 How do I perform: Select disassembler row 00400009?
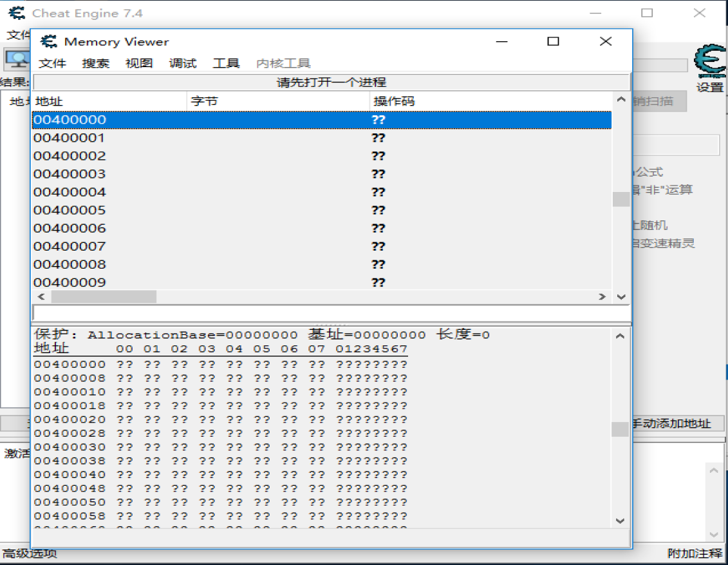(x=322, y=282)
